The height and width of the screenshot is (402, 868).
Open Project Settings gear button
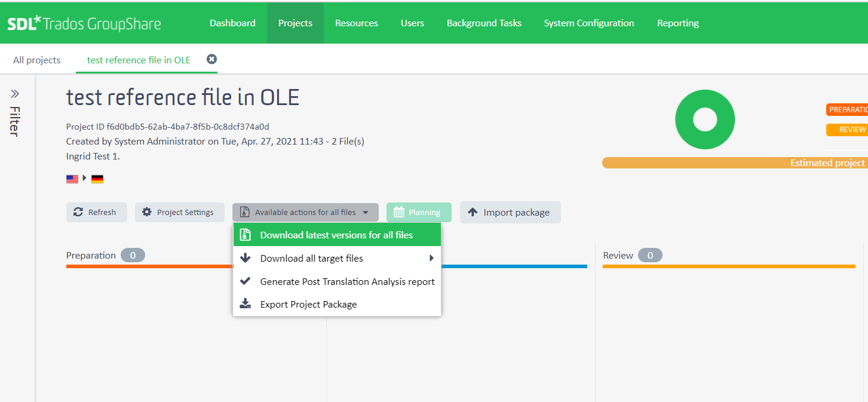click(179, 212)
